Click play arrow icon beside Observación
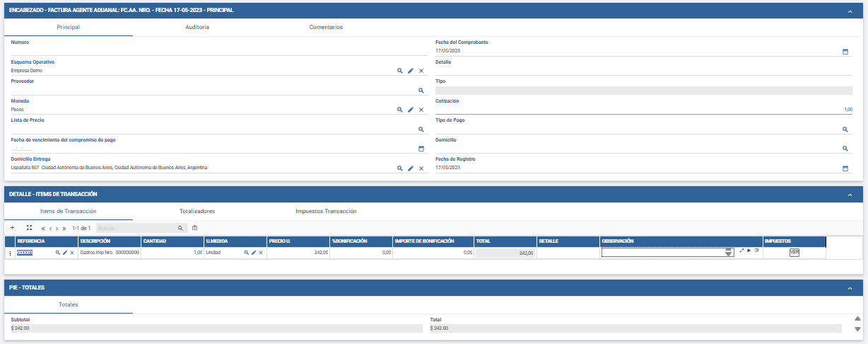Screen dimensions: 868x344 click(x=749, y=251)
